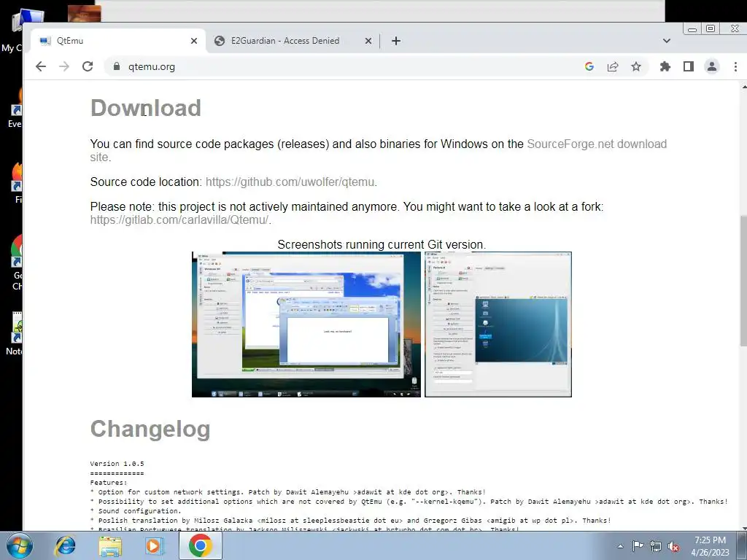Open the Google Chrome desktop shortcut
The image size is (747, 560).
[17, 262]
